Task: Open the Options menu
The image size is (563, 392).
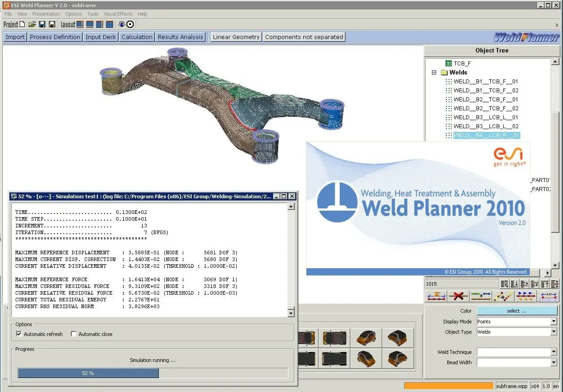Action: [x=74, y=14]
